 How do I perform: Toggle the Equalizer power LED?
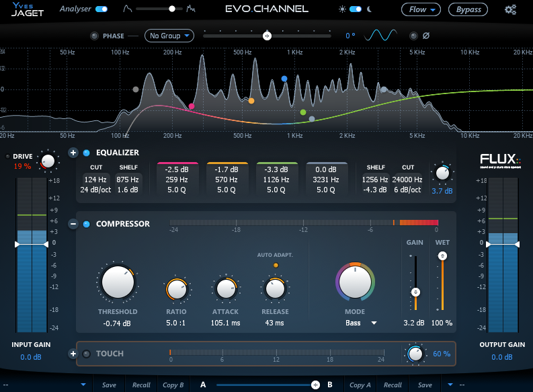tap(86, 153)
